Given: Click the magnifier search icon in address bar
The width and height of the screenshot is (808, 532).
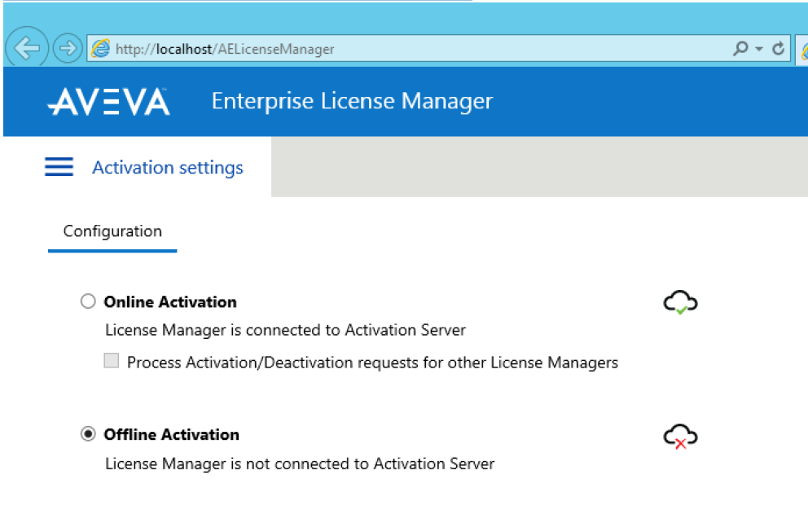Looking at the screenshot, I should point(740,48).
